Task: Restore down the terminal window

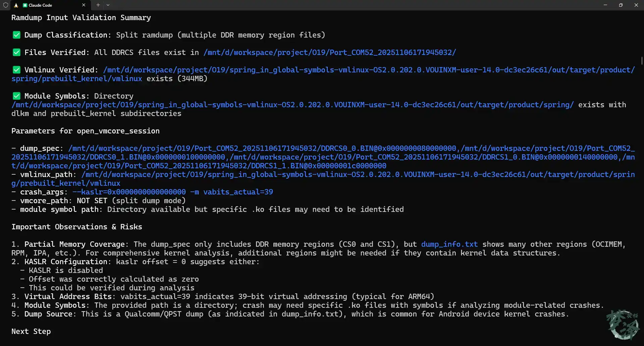Action: click(621, 5)
